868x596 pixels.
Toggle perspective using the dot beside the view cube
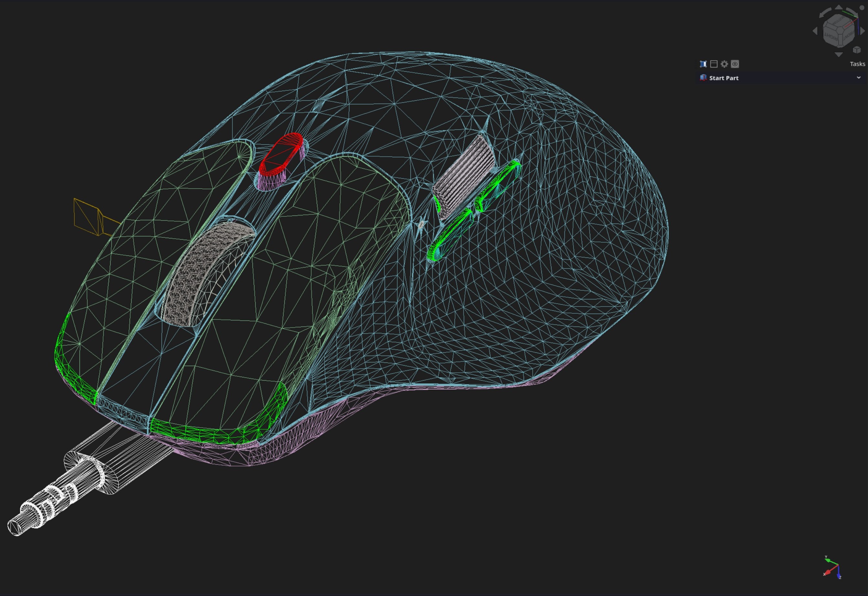862,8
